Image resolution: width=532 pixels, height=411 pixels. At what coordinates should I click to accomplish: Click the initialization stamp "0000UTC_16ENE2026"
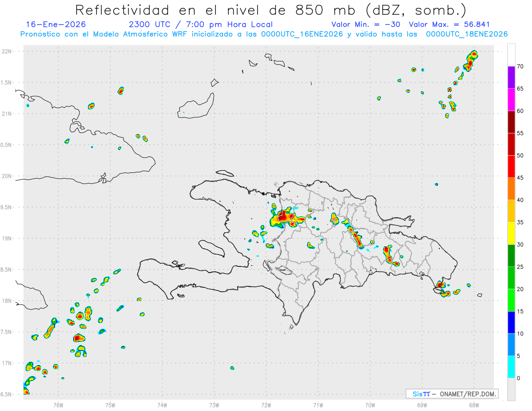(x=301, y=34)
